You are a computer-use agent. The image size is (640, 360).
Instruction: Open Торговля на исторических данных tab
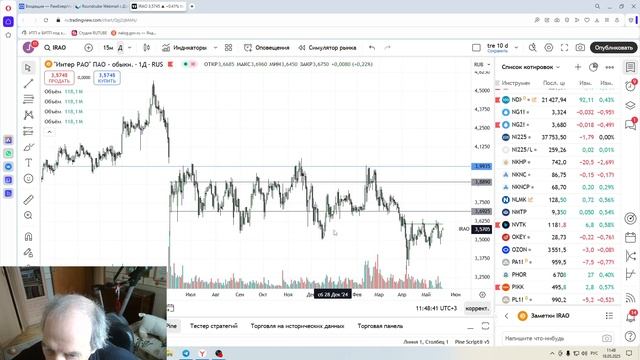297,326
